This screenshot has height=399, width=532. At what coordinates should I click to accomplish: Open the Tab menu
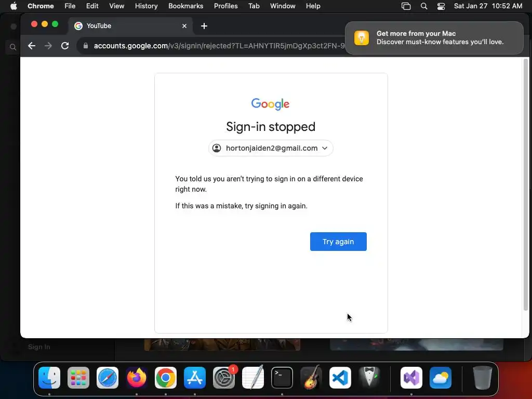[x=254, y=6]
